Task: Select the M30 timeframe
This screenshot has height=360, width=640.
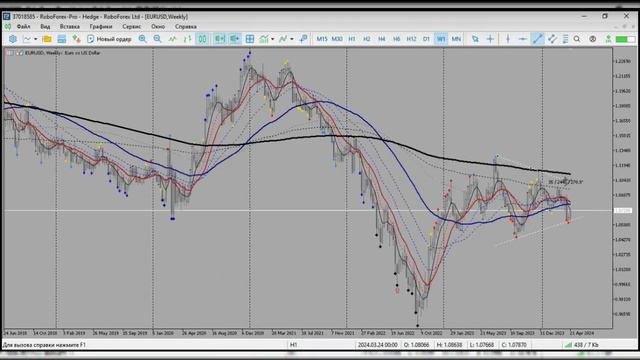Action: (337, 39)
